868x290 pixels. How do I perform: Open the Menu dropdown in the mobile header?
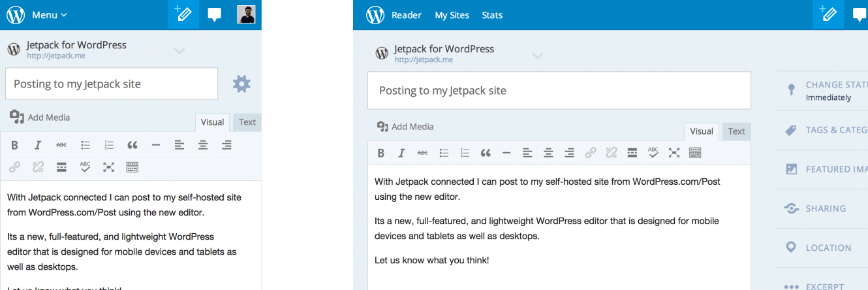point(49,15)
